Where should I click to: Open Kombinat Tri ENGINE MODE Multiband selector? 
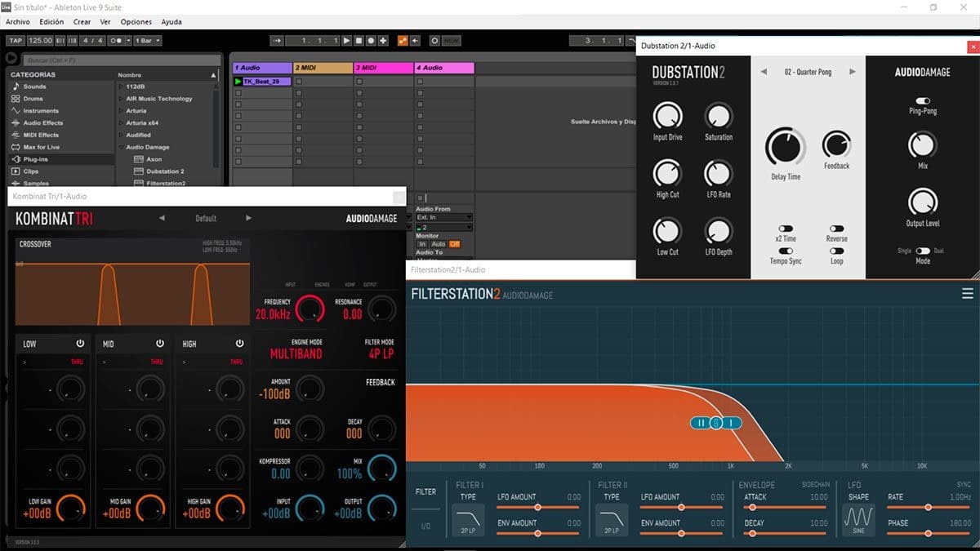pyautogui.click(x=296, y=353)
